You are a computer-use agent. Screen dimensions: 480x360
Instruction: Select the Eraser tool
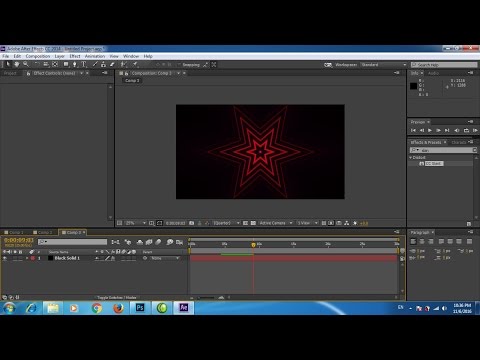tap(112, 64)
